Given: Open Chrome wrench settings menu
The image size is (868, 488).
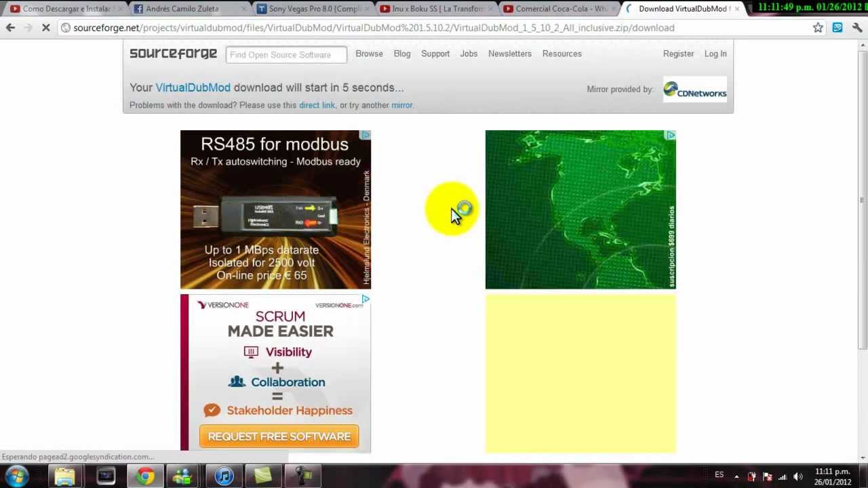Looking at the screenshot, I should (857, 28).
